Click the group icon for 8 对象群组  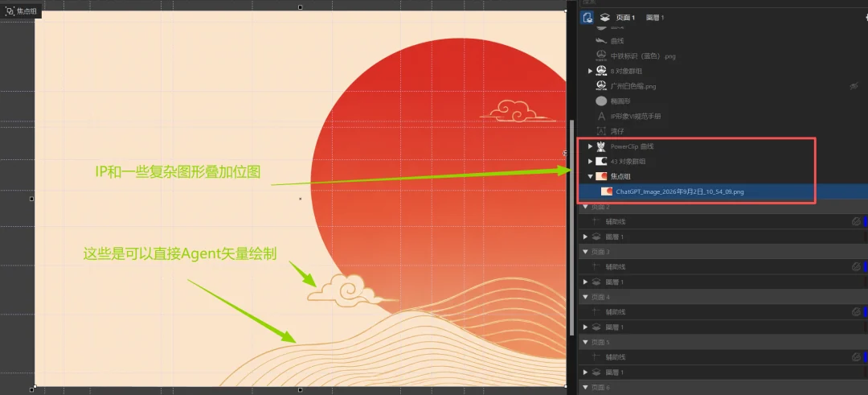[x=601, y=71]
